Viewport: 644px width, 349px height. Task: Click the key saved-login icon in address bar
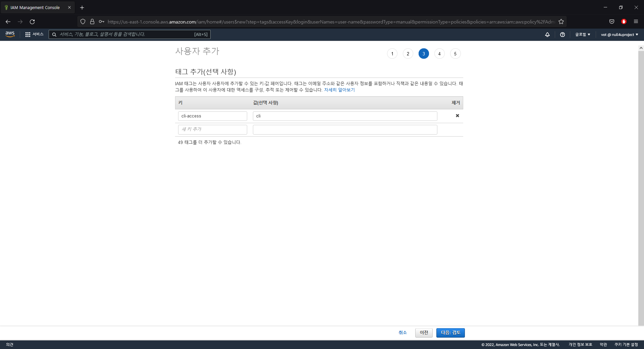pos(102,22)
